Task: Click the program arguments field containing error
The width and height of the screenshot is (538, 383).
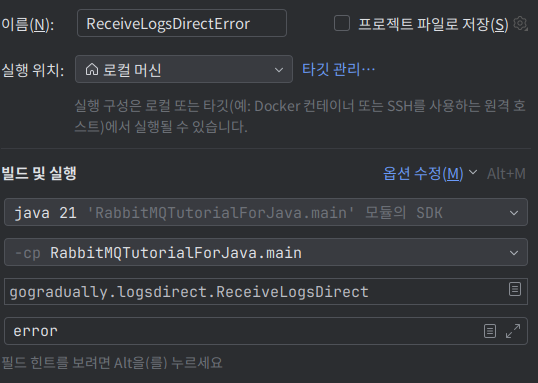Action: (x=266, y=331)
